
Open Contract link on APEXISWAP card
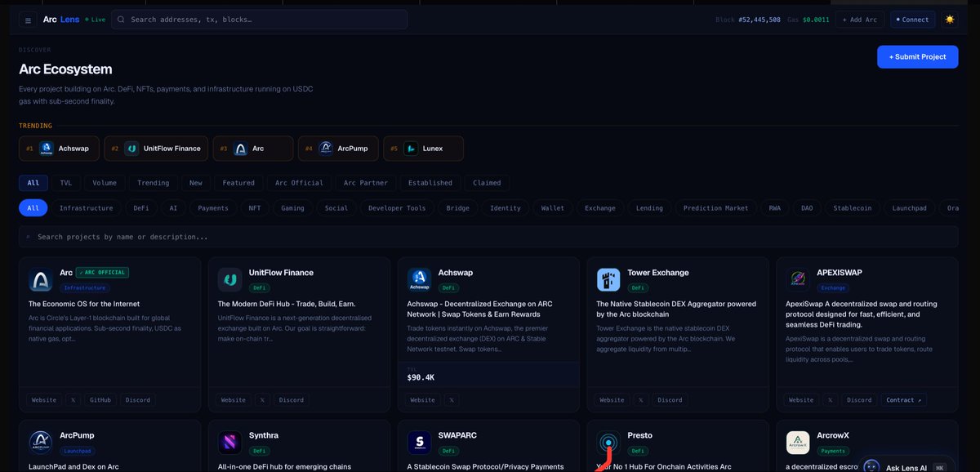[x=904, y=400]
